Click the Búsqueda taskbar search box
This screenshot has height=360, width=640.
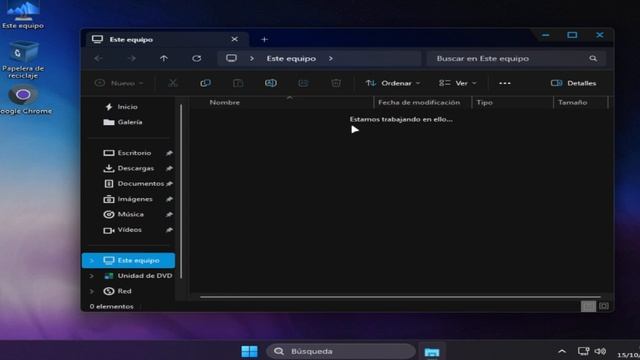pos(341,351)
